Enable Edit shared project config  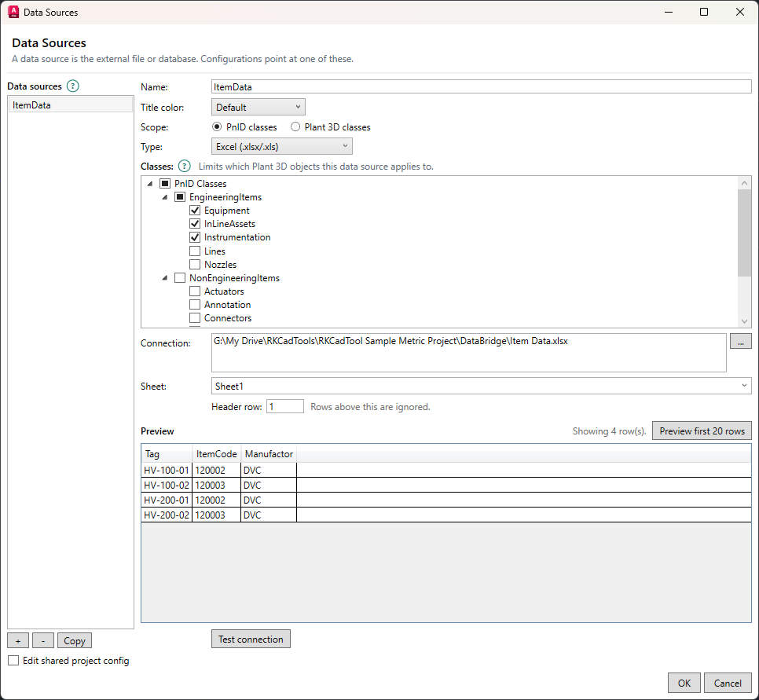click(x=13, y=660)
